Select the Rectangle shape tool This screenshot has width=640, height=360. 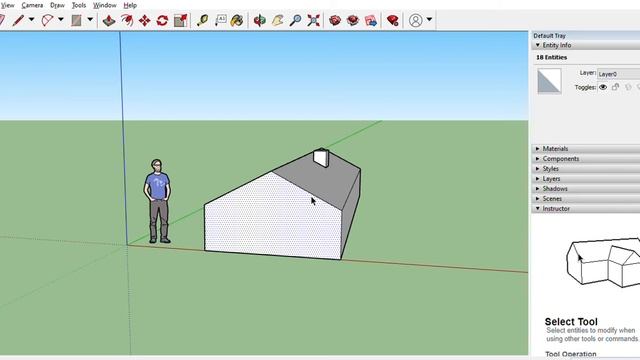point(76,20)
